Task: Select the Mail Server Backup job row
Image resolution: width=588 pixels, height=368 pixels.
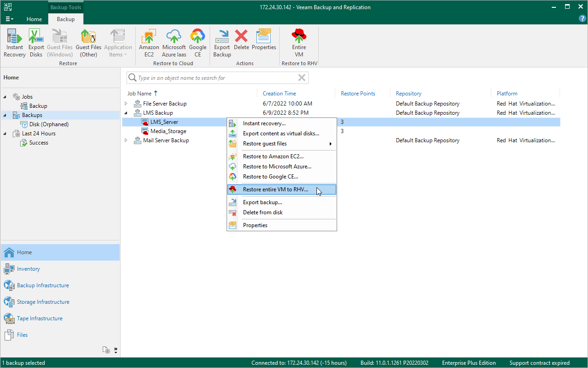Action: [341, 140]
